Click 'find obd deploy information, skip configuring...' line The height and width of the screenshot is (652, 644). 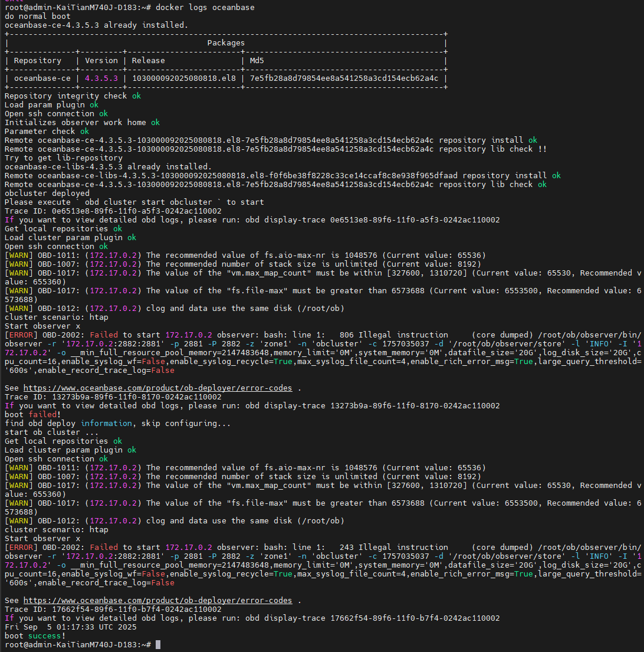coord(117,423)
